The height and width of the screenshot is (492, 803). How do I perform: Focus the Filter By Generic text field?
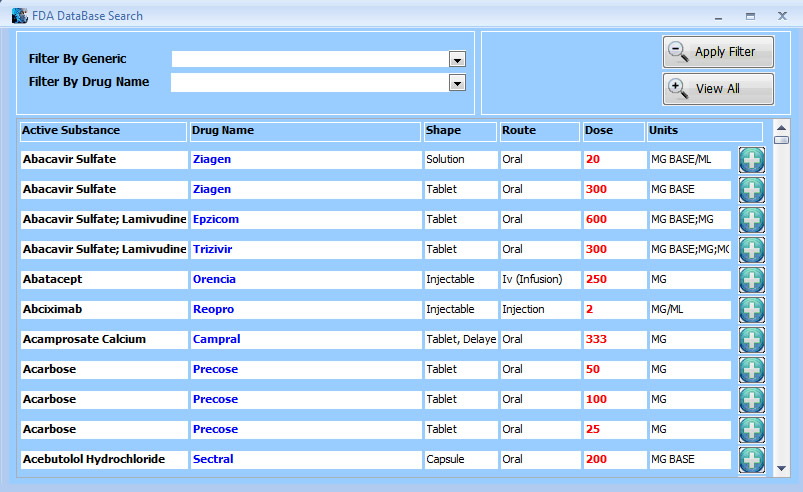tap(310, 59)
